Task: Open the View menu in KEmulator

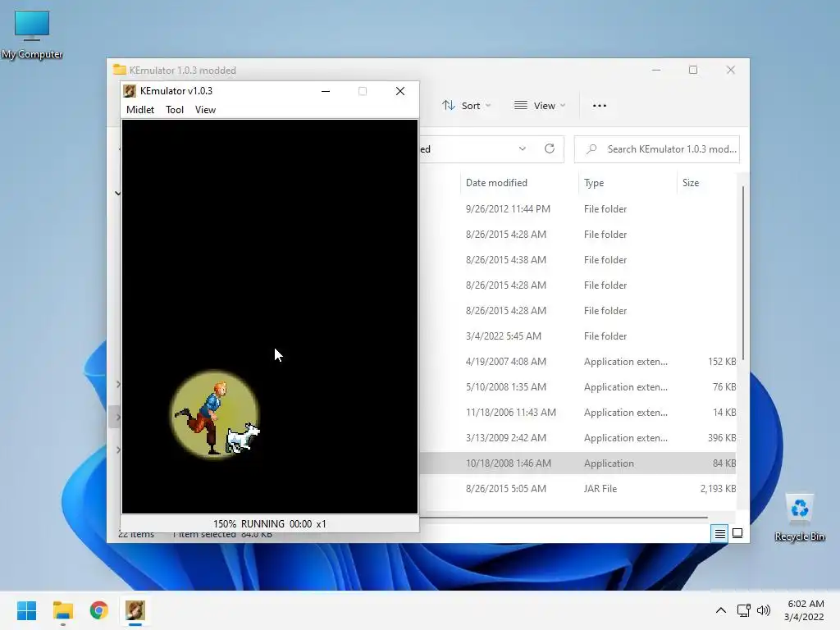Action: [x=205, y=110]
